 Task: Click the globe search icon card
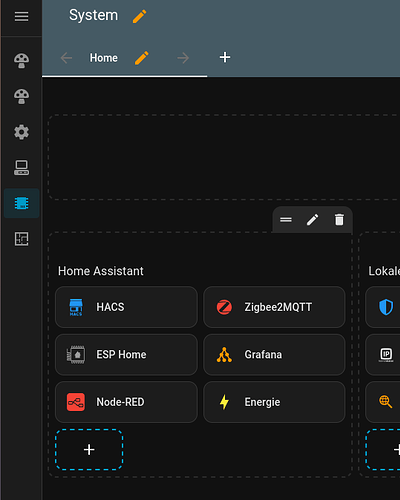point(383,402)
